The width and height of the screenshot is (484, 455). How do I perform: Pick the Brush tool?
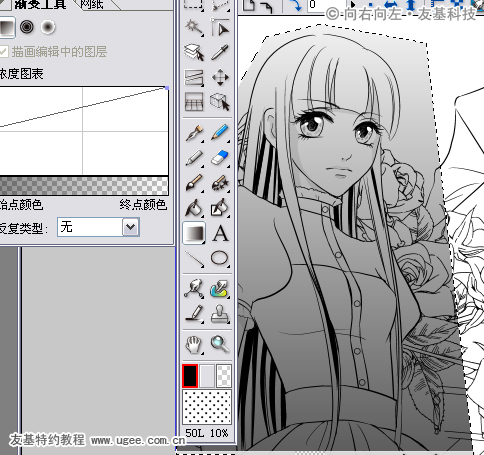pos(194,183)
